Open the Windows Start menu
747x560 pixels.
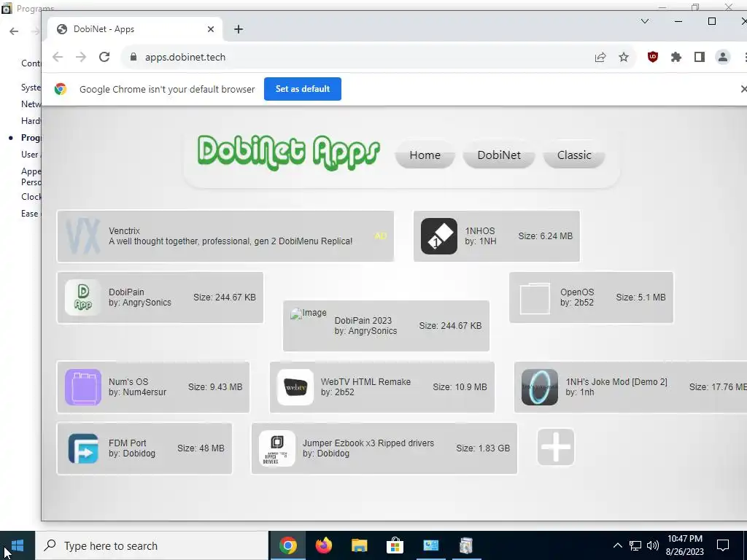[18, 545]
